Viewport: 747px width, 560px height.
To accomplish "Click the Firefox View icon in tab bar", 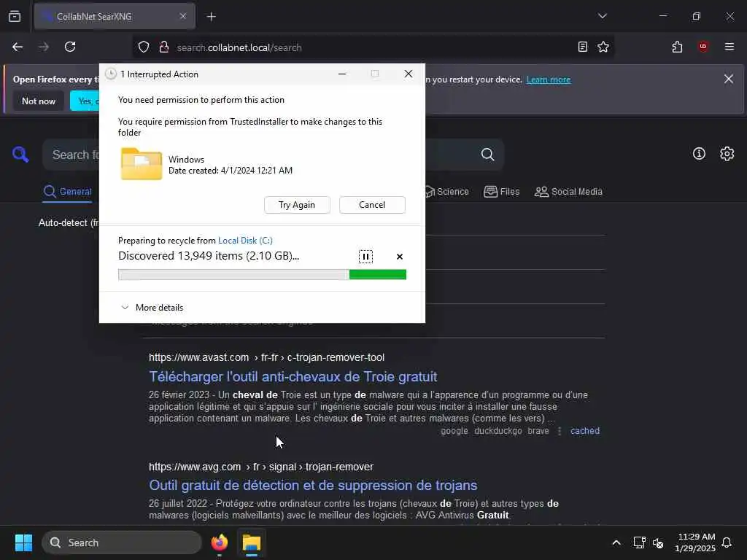I will click(15, 16).
